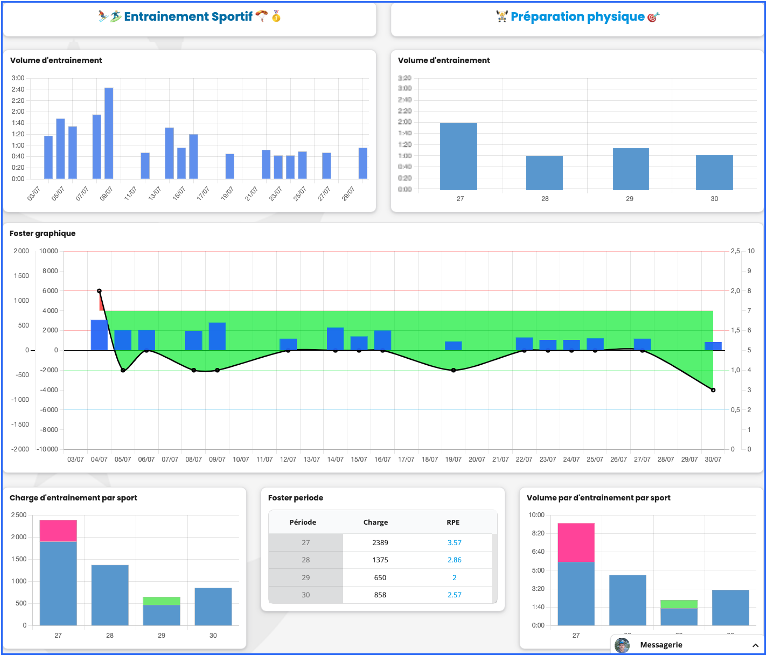Click the first data point on Foster graphique
This screenshot has width=767, height=656.
click(99, 291)
